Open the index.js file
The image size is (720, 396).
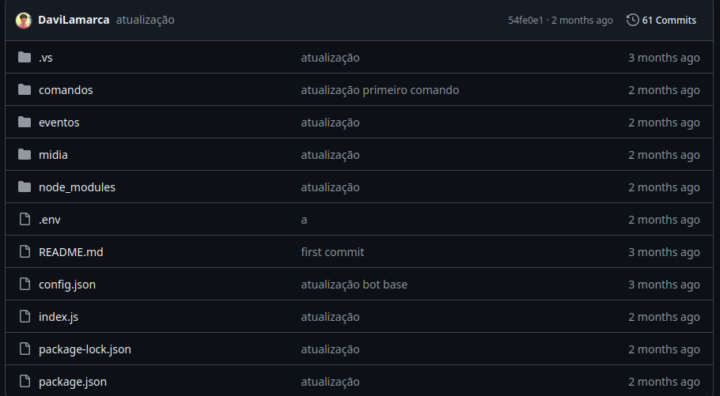(x=58, y=317)
